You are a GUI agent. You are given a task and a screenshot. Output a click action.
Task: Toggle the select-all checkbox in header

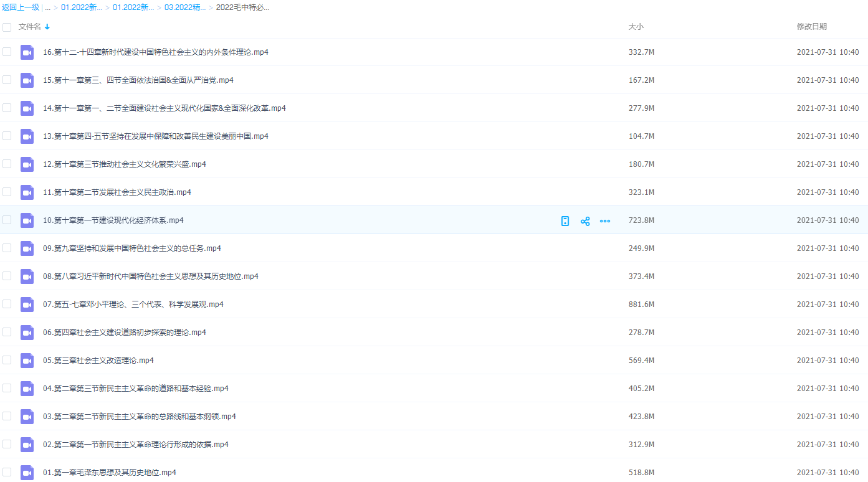7,27
